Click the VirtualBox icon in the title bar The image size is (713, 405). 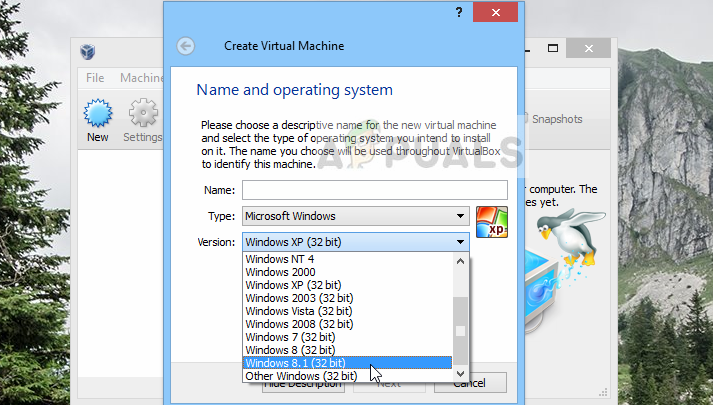tap(87, 51)
